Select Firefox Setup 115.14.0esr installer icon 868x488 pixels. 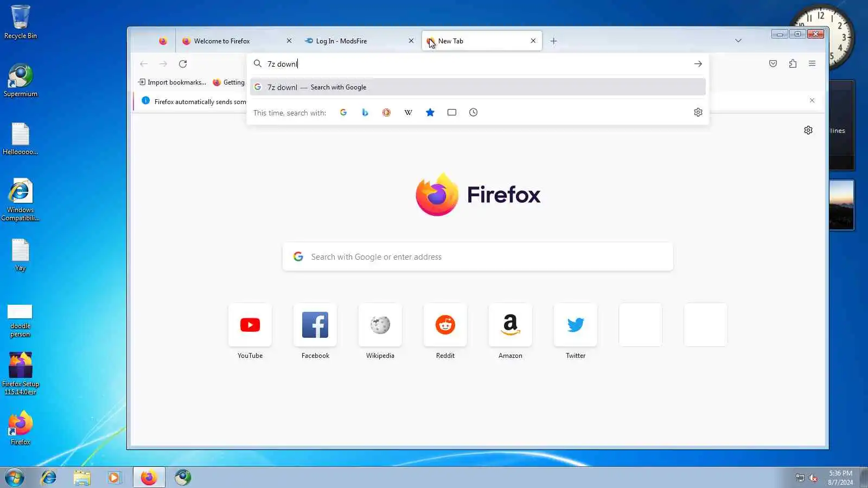[x=21, y=374]
